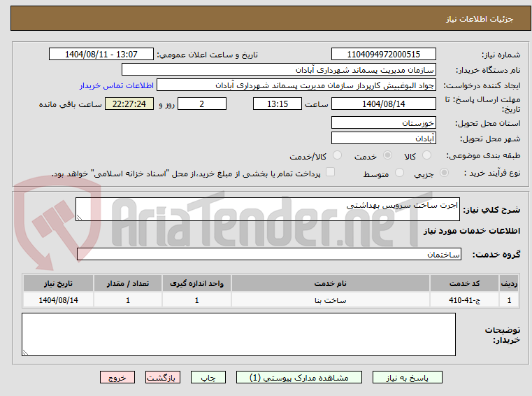The height and width of the screenshot is (396, 532).
Task: Toggle اسناد خزانه اسلامی payment checkbox
Action: [330, 172]
